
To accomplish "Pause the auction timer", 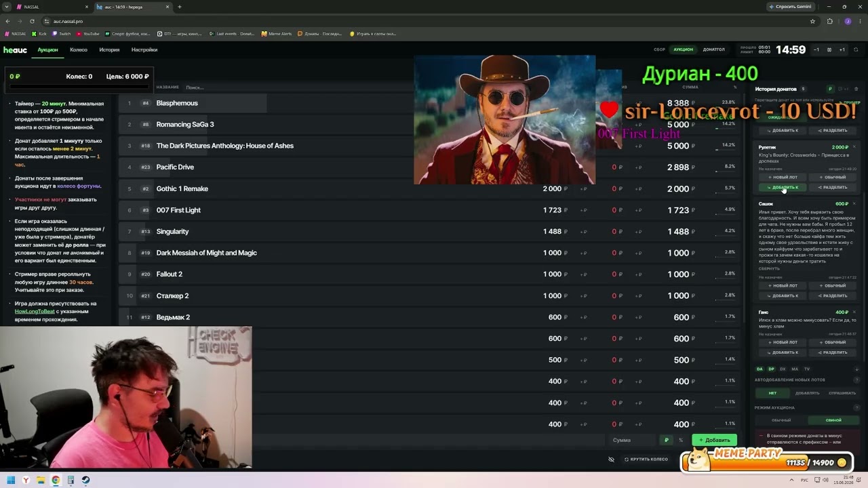I will pyautogui.click(x=829, y=49).
